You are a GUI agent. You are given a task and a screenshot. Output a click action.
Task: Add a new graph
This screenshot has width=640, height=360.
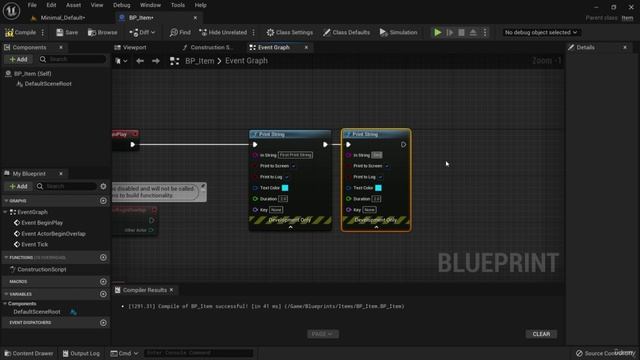pos(103,201)
